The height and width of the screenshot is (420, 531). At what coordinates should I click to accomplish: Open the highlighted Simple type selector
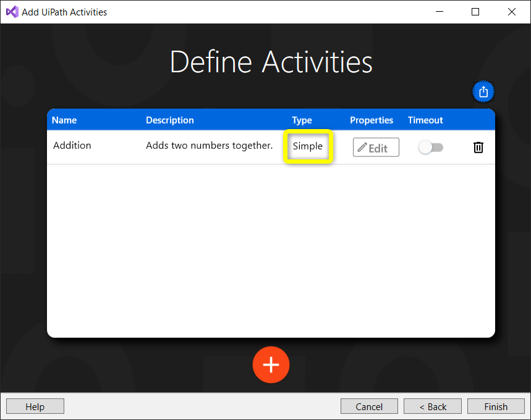308,146
